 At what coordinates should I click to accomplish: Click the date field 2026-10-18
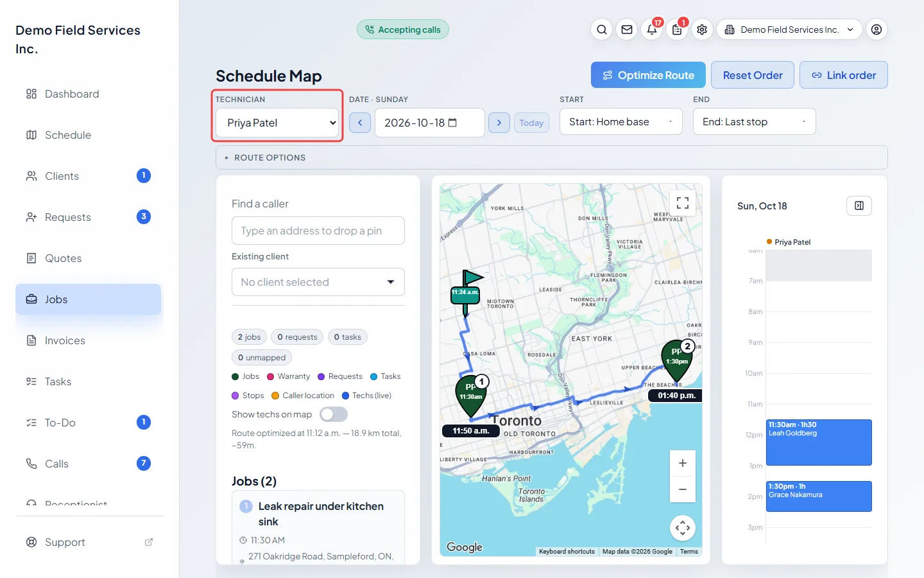click(x=430, y=123)
